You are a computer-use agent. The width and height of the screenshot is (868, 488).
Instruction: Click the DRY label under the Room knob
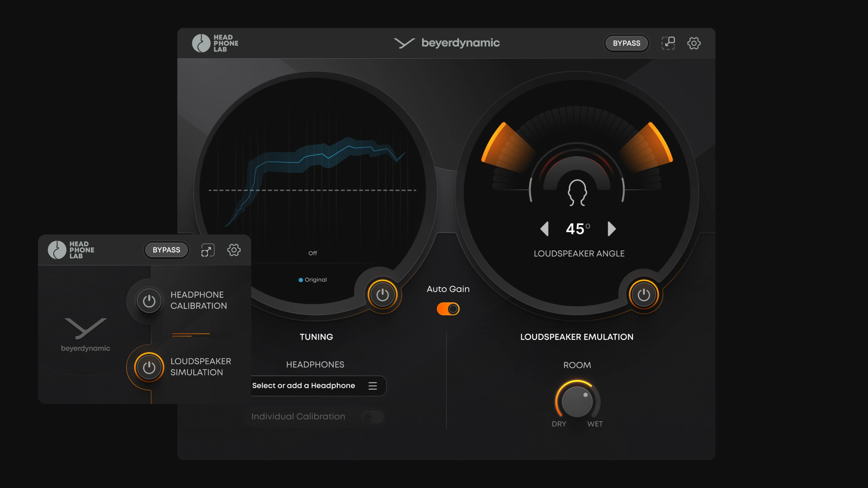[x=559, y=424]
